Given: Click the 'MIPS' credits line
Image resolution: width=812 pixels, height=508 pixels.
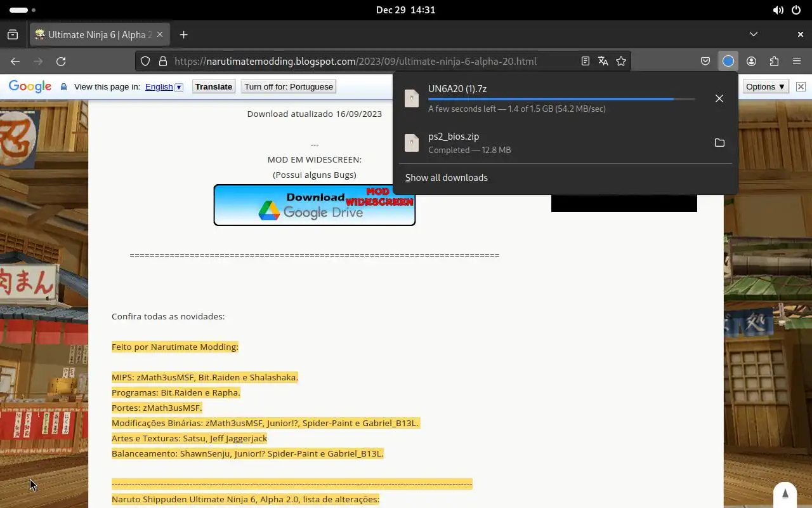Looking at the screenshot, I should point(205,377).
